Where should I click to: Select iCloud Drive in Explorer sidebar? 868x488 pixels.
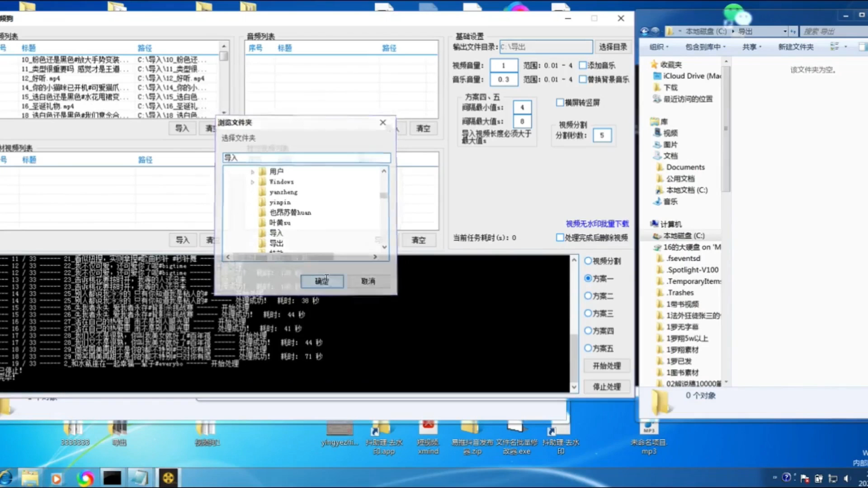[688, 76]
